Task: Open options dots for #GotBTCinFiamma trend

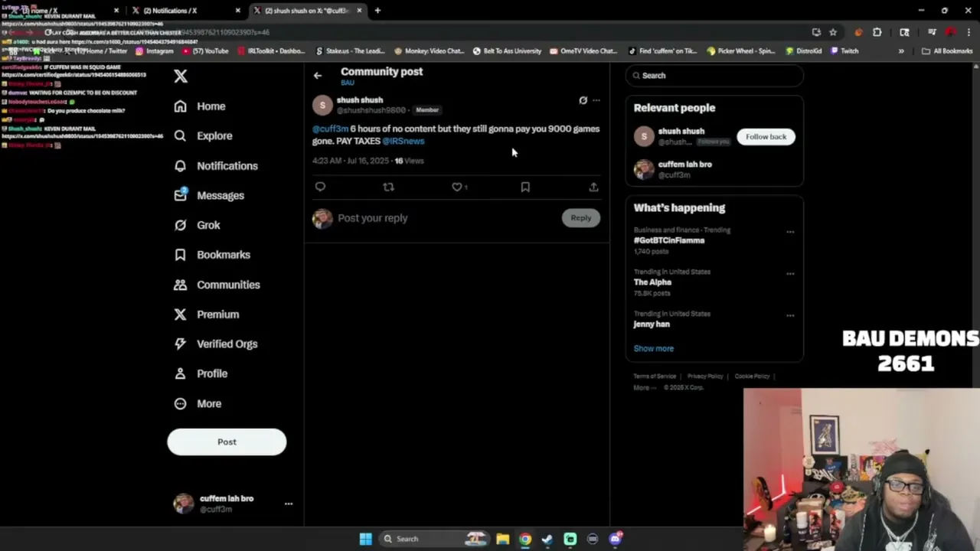Action: pyautogui.click(x=790, y=232)
